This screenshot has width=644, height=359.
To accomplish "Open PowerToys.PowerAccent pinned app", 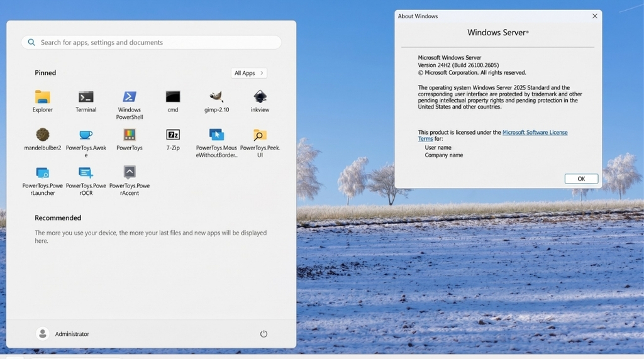I will coord(130,172).
